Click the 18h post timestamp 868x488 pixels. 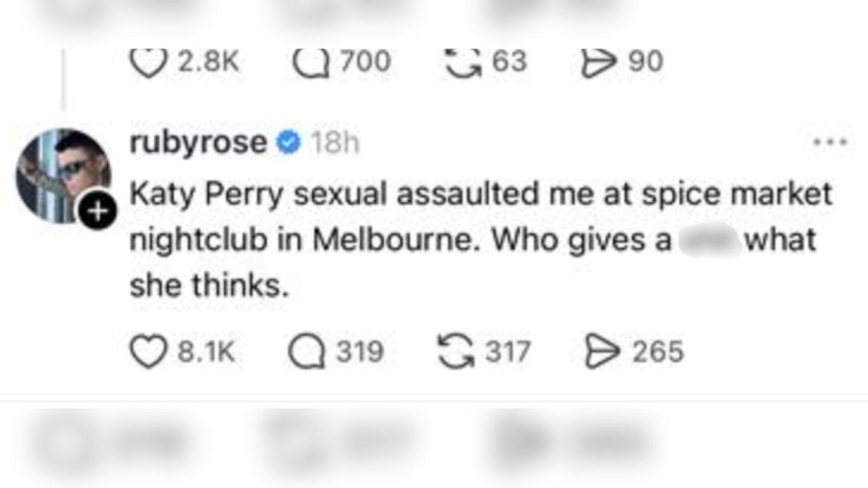(x=334, y=144)
